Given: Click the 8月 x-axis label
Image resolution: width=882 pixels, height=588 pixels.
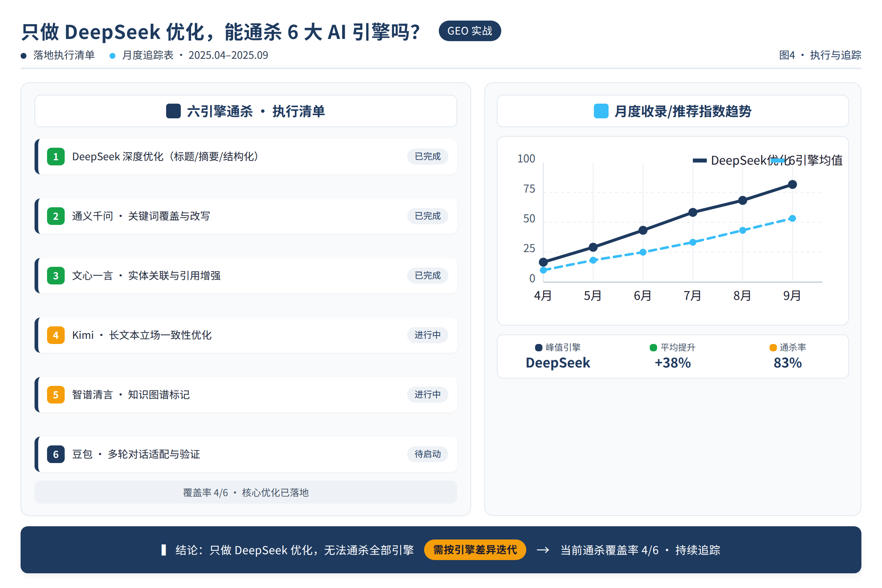Looking at the screenshot, I should (742, 296).
